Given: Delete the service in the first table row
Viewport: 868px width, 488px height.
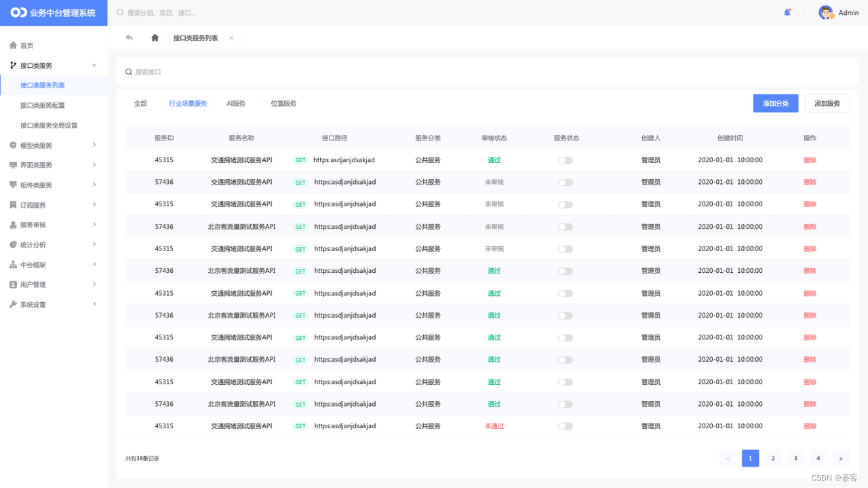Looking at the screenshot, I should pos(810,160).
